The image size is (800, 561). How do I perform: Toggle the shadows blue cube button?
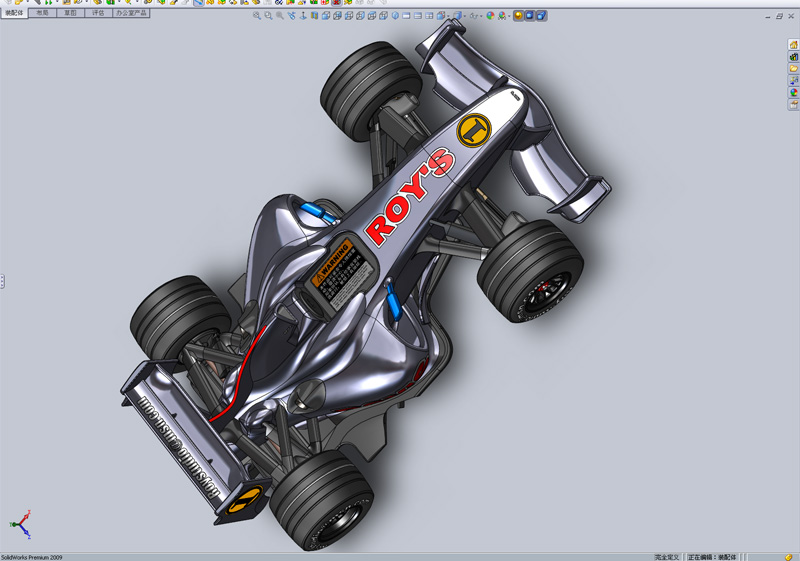click(530, 16)
